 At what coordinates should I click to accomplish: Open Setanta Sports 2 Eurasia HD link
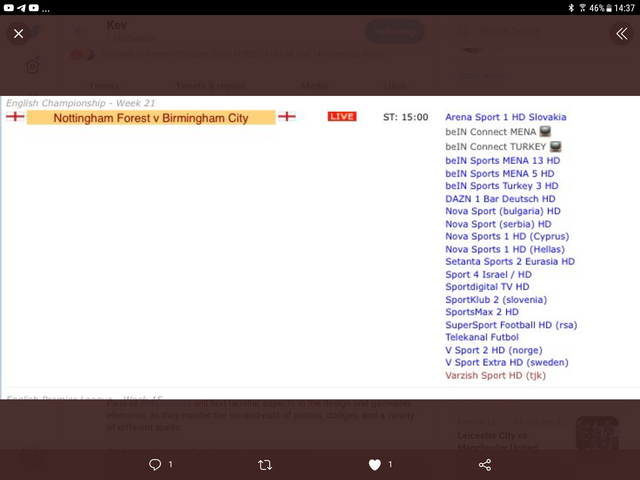pos(510,262)
